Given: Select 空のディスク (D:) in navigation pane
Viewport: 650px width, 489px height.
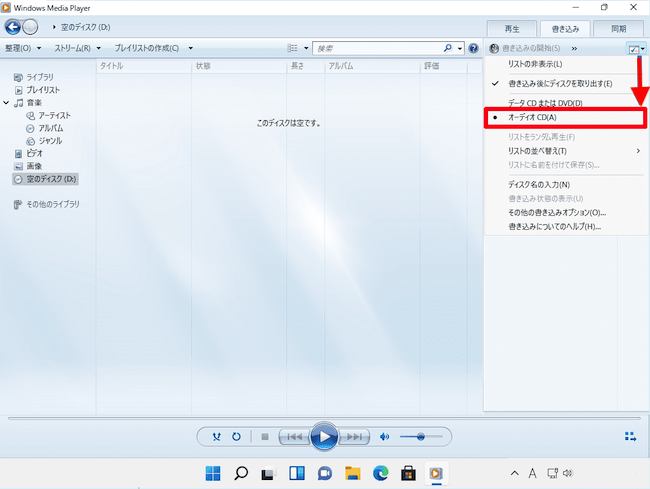Looking at the screenshot, I should tap(45, 179).
